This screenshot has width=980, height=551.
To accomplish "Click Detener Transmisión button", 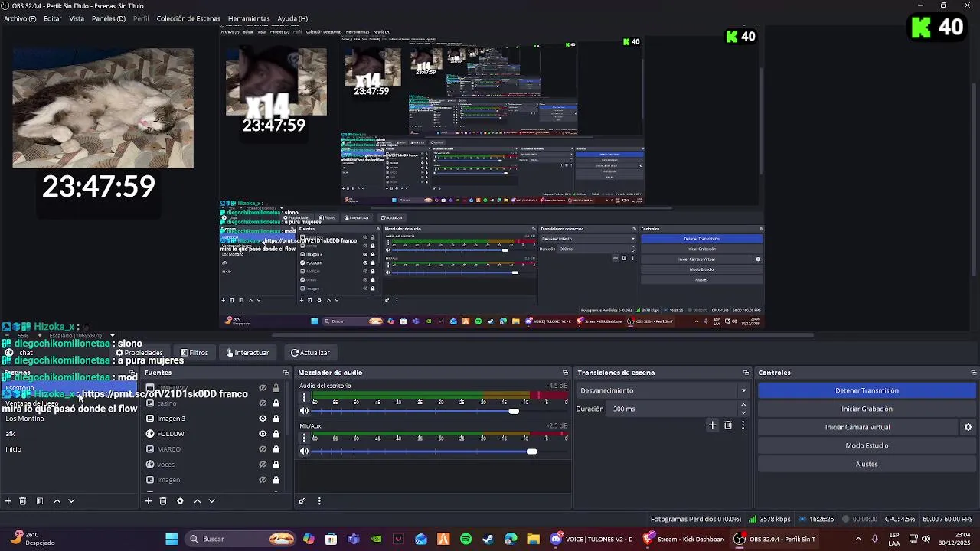I will [x=867, y=390].
